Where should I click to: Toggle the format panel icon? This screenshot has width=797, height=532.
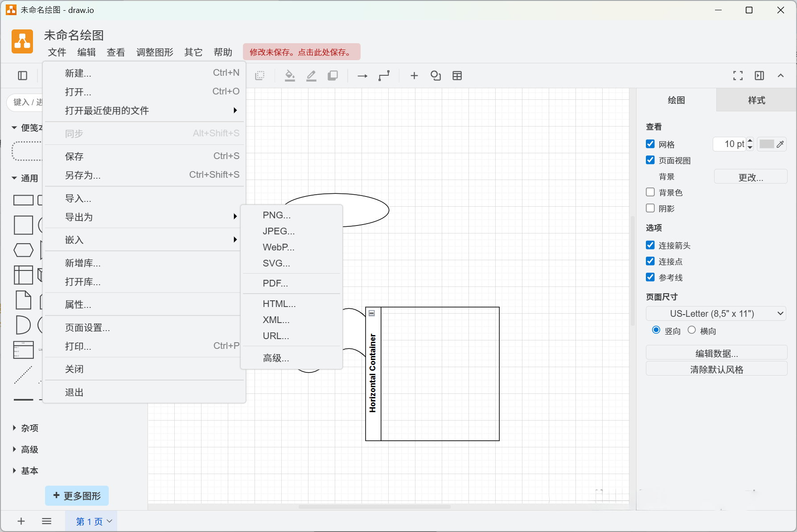pyautogui.click(x=759, y=76)
